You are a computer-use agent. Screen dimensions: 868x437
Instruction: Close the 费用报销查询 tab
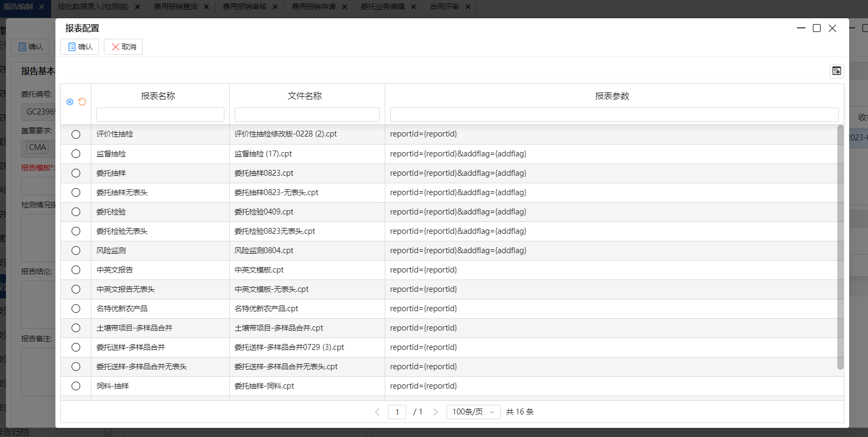(206, 7)
